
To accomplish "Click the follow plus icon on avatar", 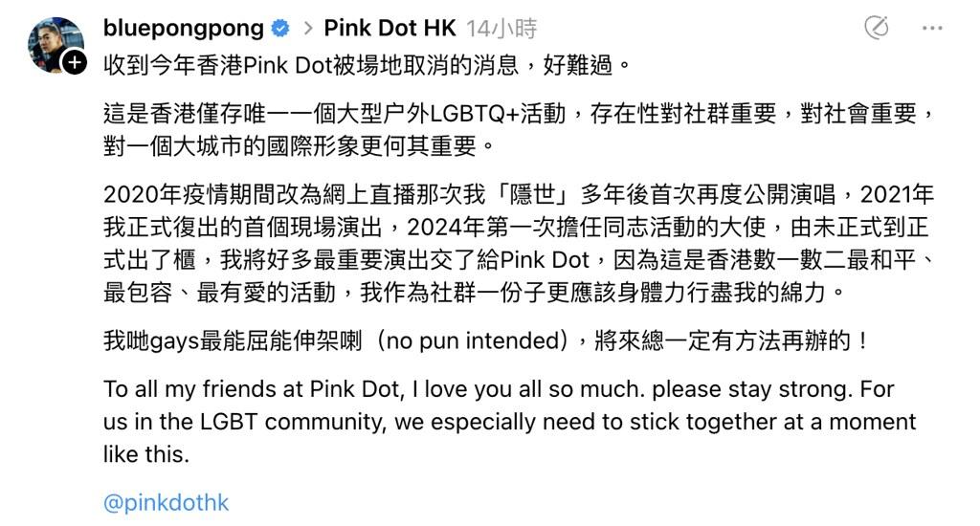I will (x=75, y=63).
